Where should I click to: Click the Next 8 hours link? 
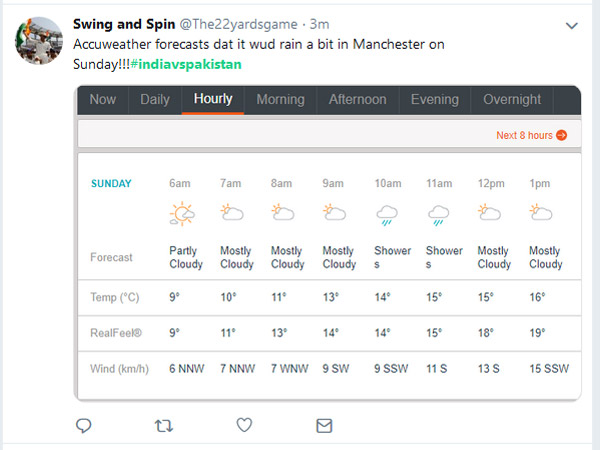click(x=531, y=135)
